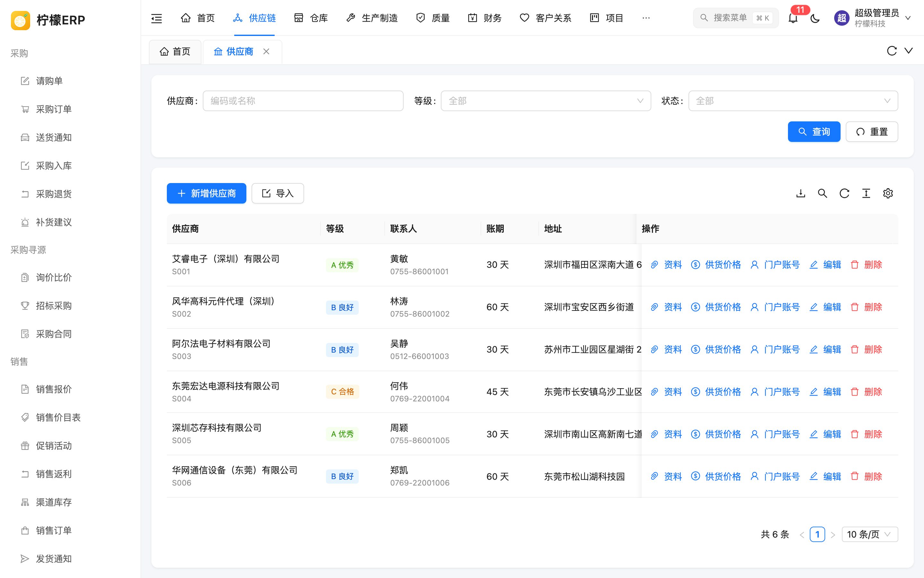This screenshot has width=924, height=578.
Task: Open 门户账号 for 阿尔法电子材料 row
Action: [775, 349]
